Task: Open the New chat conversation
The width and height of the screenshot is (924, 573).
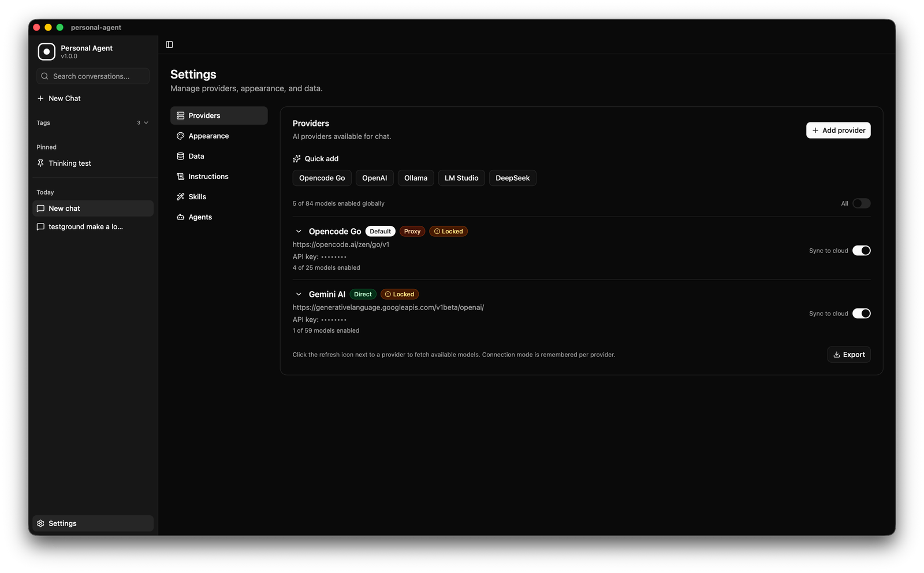Action: point(93,209)
